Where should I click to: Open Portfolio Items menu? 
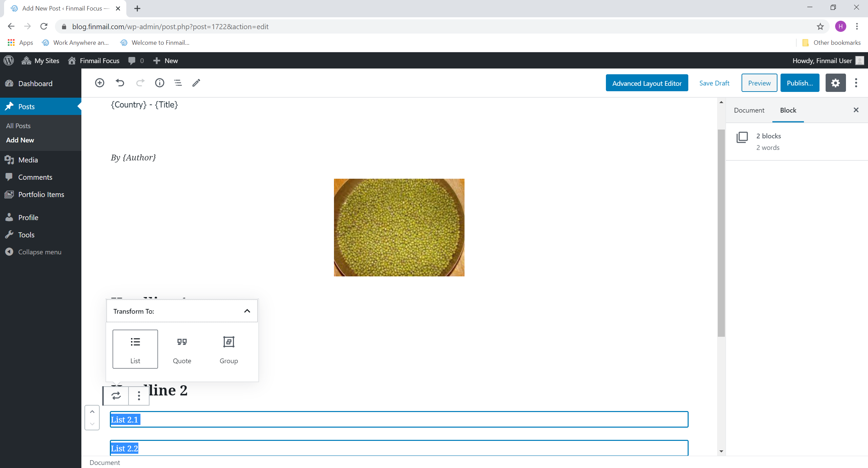[41, 194]
